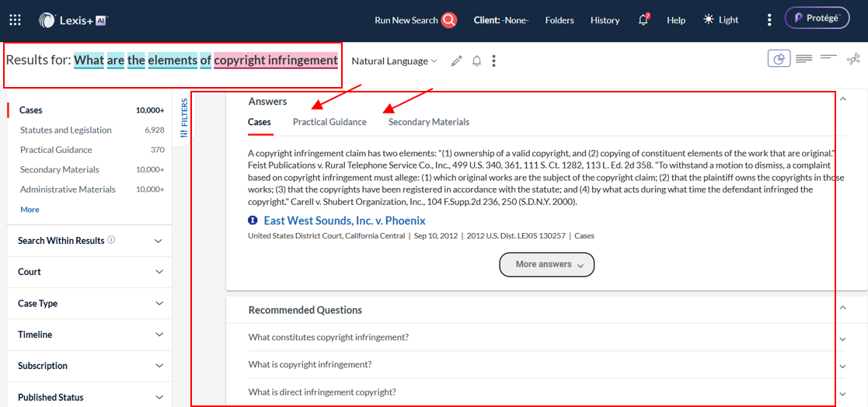
Task: Click the 'Sep 10, 2012' case date
Action: click(x=436, y=235)
